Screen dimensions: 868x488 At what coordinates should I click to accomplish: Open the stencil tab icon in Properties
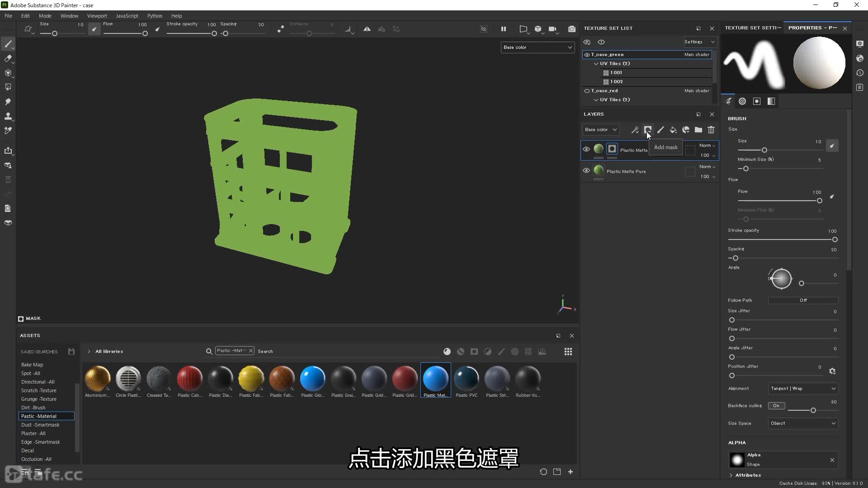coord(757,101)
